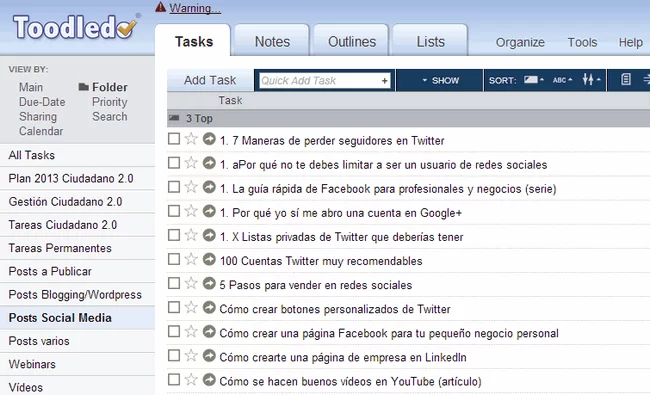Viewport: 650px width, 395px height.
Task: View by Calendar
Action: (41, 131)
